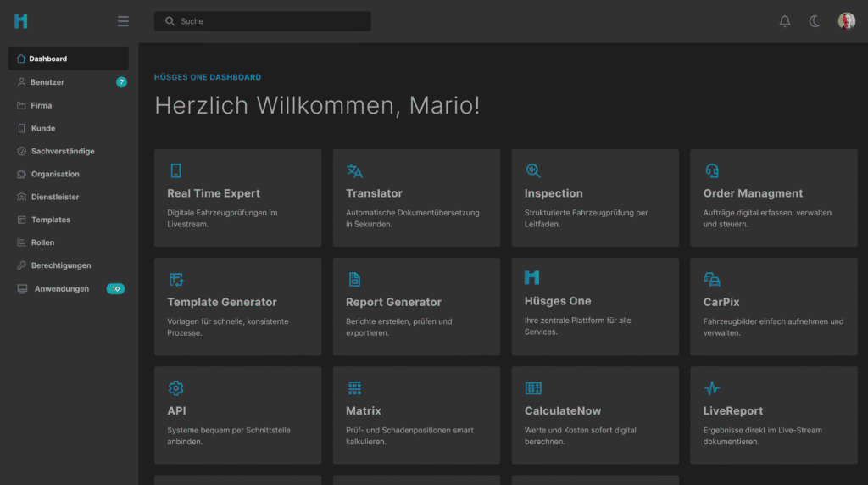Image resolution: width=868 pixels, height=485 pixels.
Task: Open the CarPix card title
Action: pos(721,302)
